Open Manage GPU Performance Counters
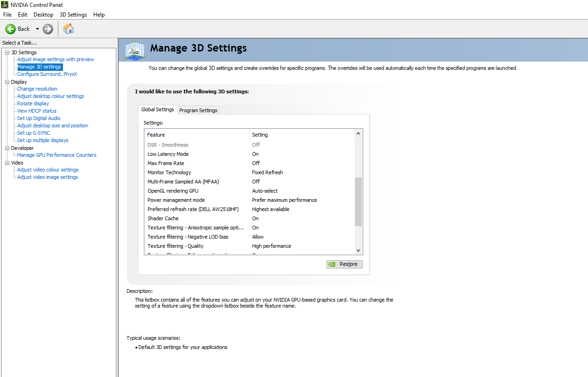This screenshot has width=588, height=377. coord(57,155)
